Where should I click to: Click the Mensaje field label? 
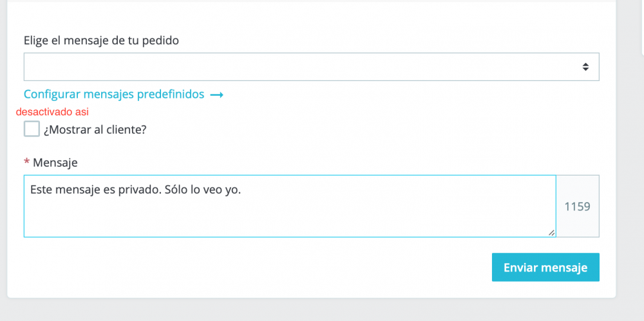click(55, 163)
